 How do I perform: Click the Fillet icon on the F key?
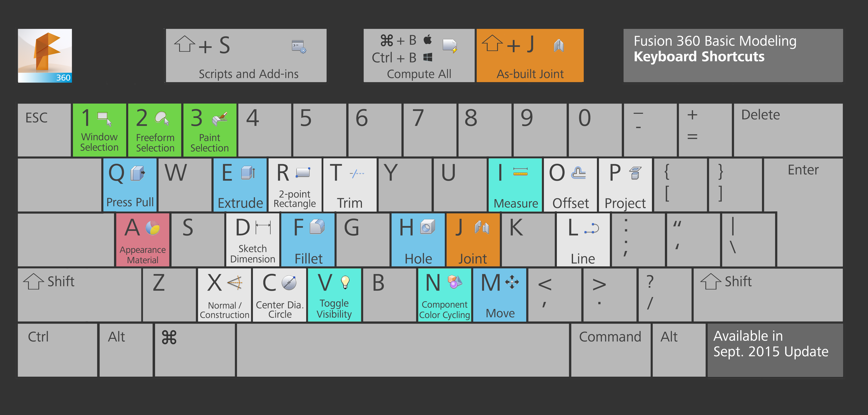point(317,227)
